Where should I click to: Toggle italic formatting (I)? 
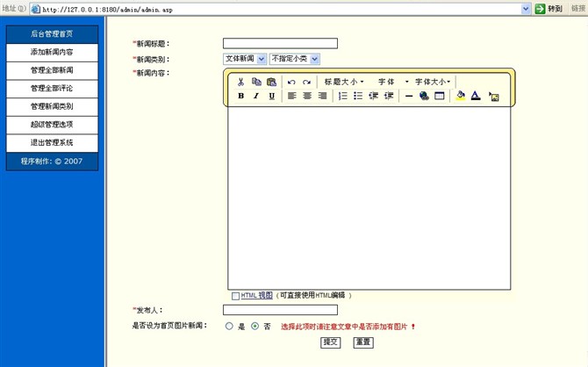pyautogui.click(x=256, y=96)
